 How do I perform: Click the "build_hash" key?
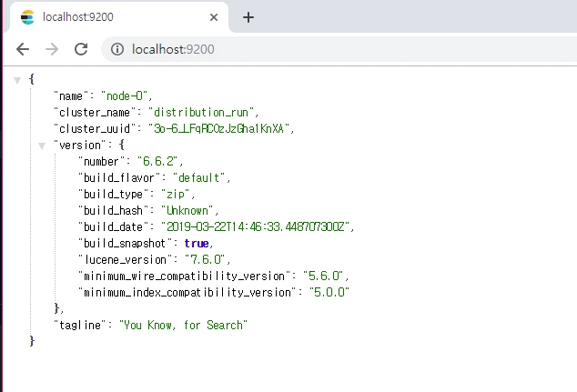tap(113, 210)
